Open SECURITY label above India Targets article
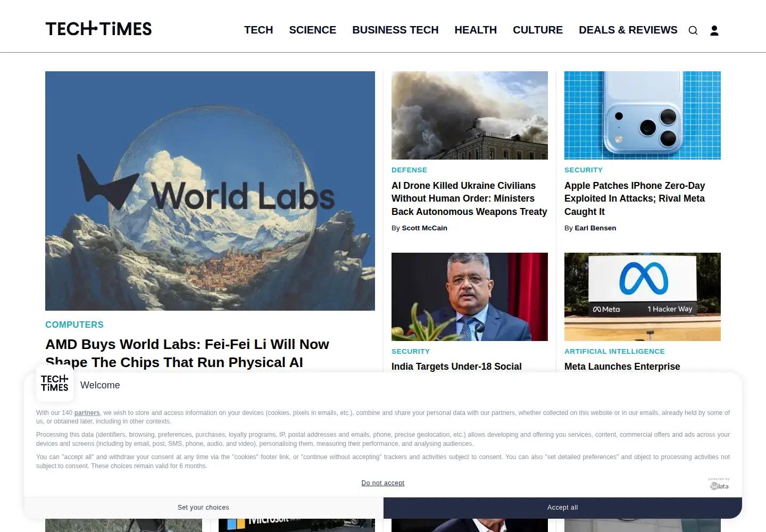This screenshot has width=766, height=532. [x=411, y=352]
